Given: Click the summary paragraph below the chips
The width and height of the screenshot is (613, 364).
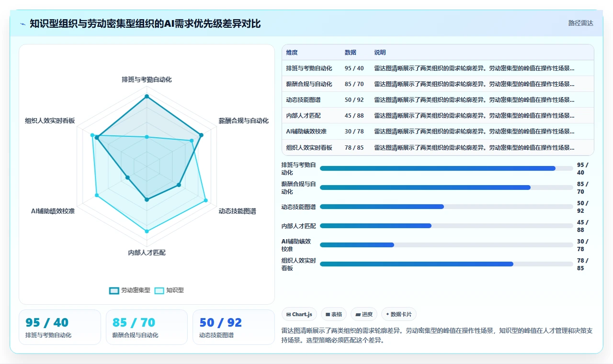Looking at the screenshot, I should click(437, 336).
